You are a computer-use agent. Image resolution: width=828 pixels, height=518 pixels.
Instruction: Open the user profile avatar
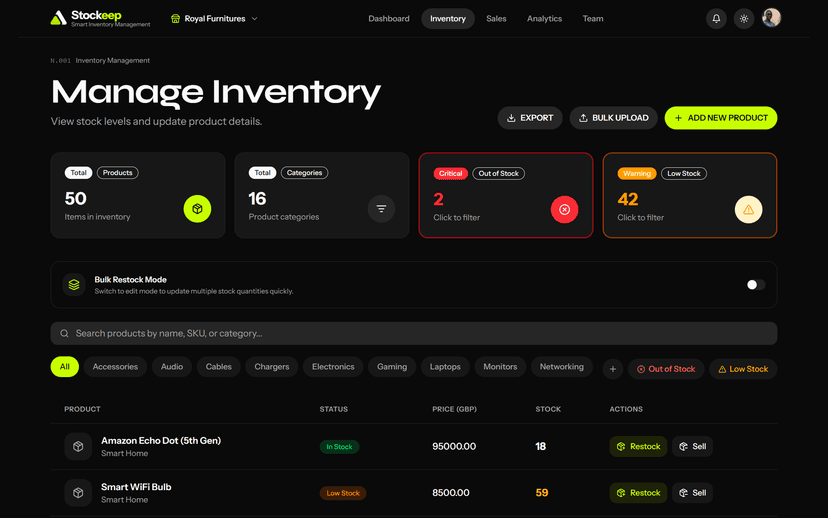click(x=771, y=18)
